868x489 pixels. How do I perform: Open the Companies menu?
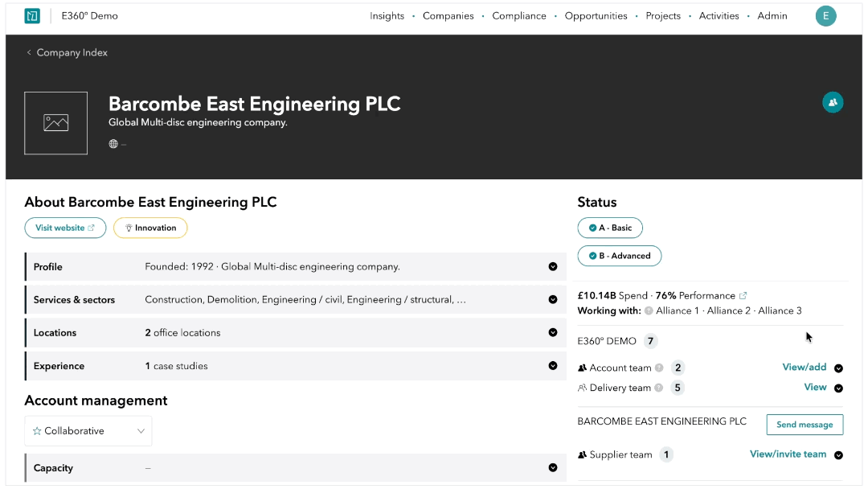pos(448,16)
